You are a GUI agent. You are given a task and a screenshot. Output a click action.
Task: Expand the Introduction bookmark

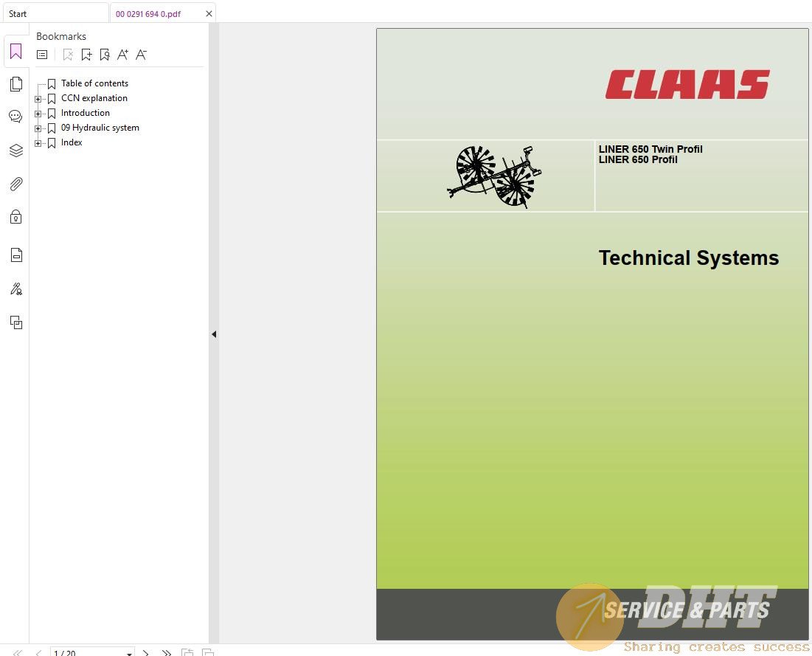38,114
